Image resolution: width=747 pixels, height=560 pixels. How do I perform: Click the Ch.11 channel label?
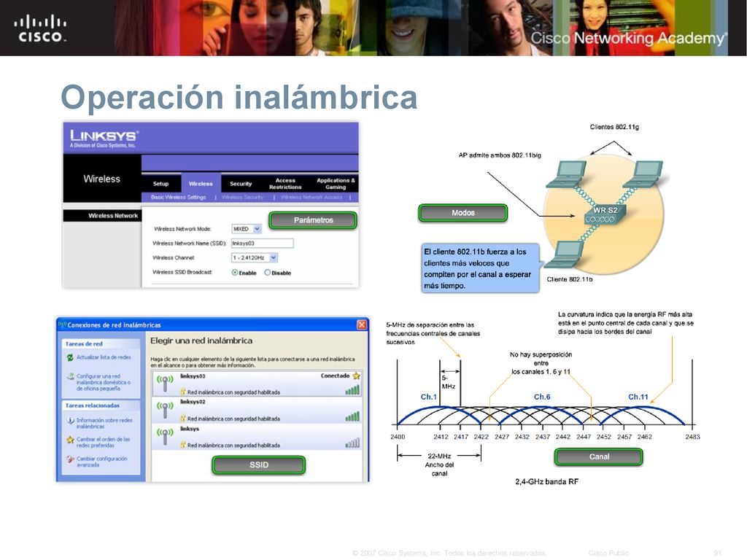(638, 397)
